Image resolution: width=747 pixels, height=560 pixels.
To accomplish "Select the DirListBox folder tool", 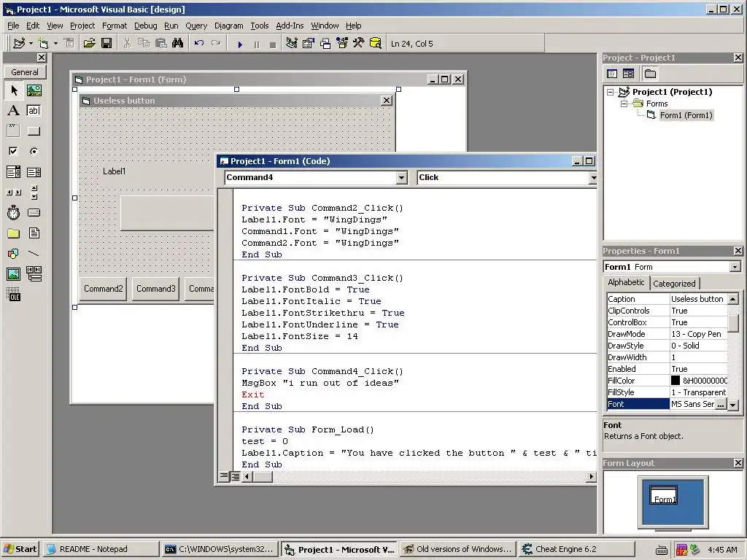I will click(13, 233).
